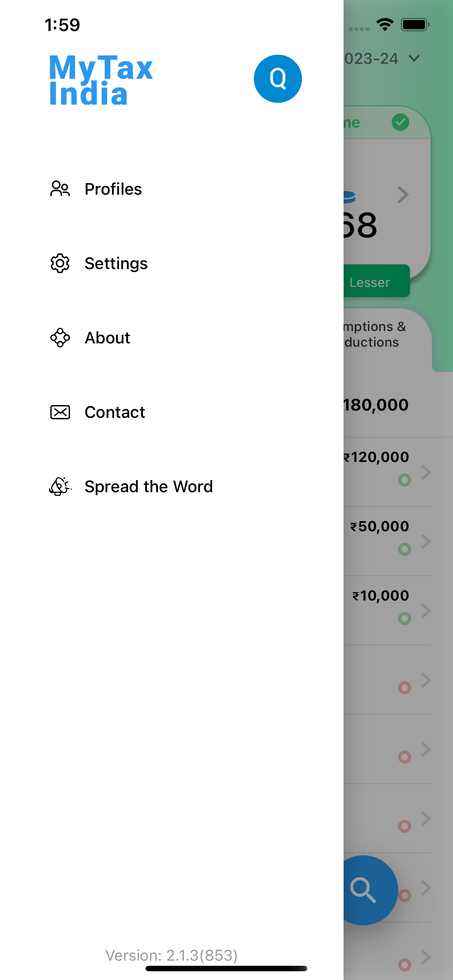Tap the Settings gear icon

60,263
